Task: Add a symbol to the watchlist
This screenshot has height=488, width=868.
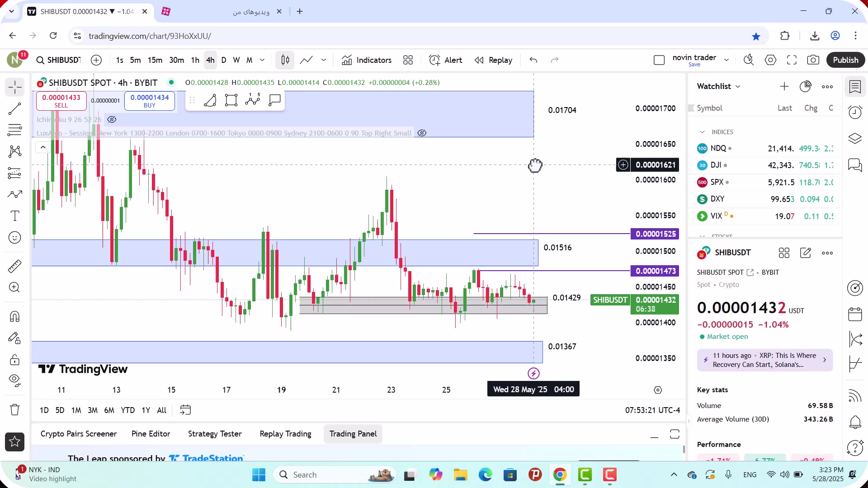Action: (x=784, y=86)
